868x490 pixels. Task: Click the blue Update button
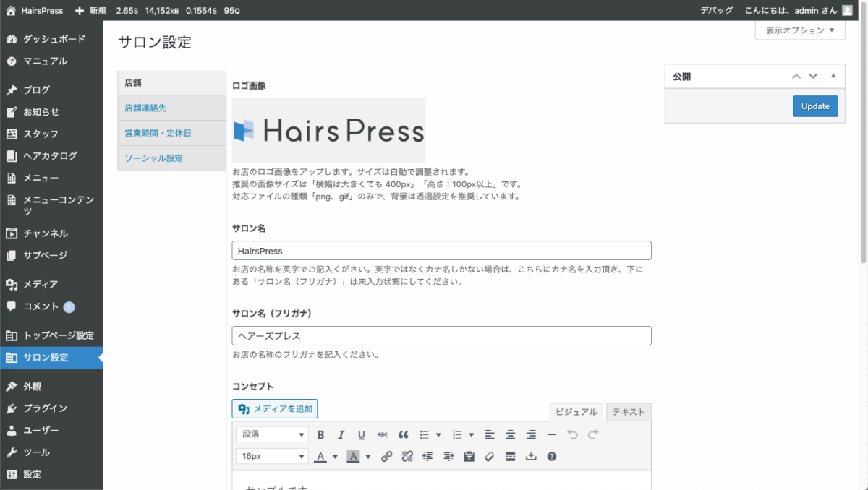point(815,106)
